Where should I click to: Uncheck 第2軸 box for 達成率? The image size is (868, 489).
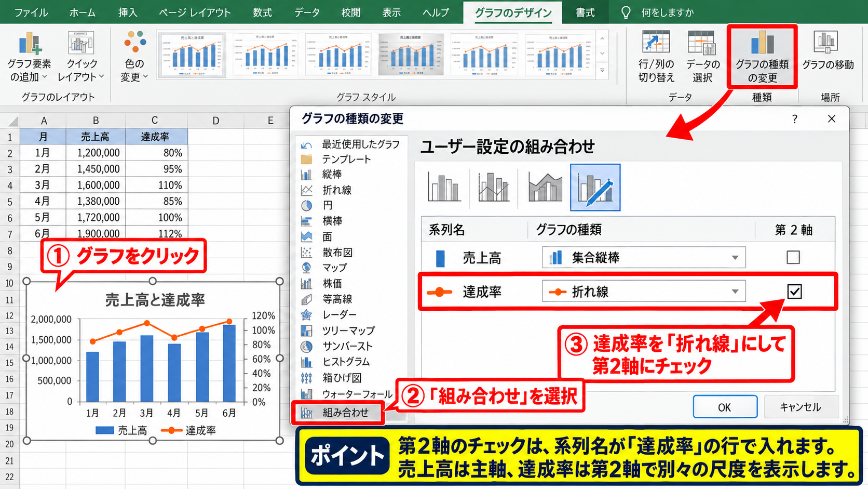(794, 292)
